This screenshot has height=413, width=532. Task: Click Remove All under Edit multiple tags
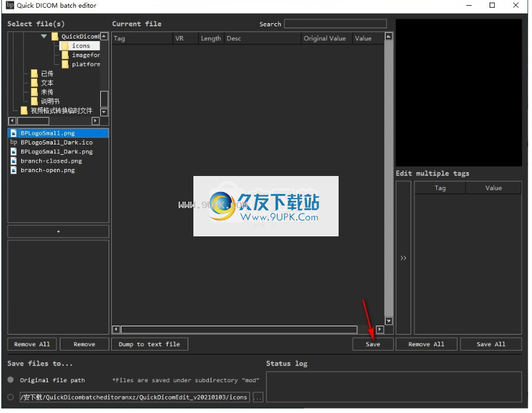pyautogui.click(x=427, y=344)
